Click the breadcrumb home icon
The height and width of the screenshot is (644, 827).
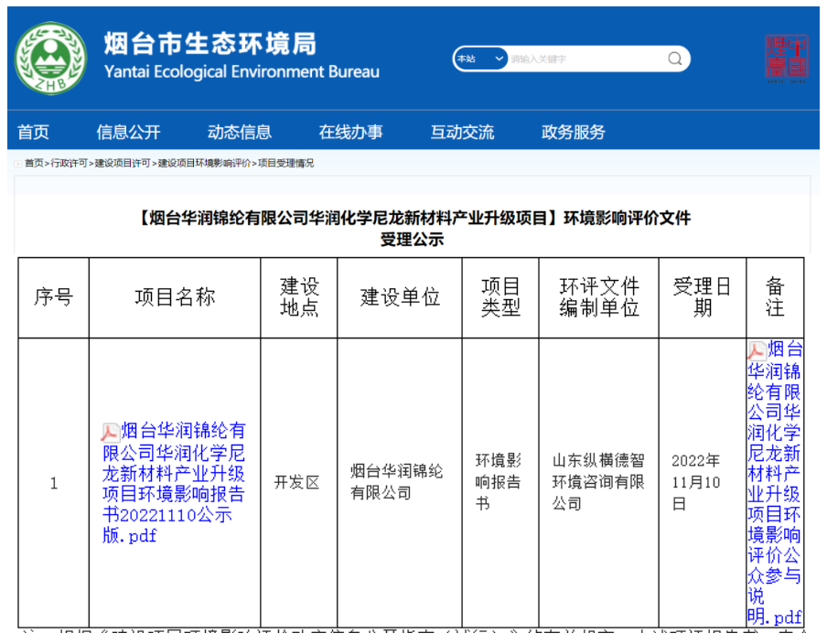(x=18, y=164)
